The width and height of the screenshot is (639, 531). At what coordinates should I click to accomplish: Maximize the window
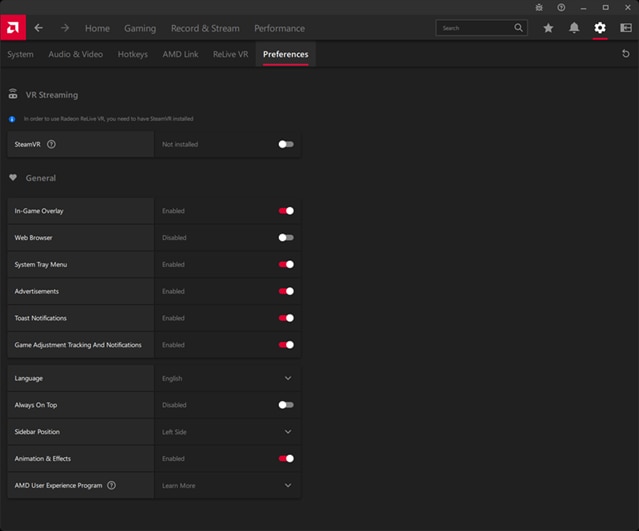pos(606,7)
